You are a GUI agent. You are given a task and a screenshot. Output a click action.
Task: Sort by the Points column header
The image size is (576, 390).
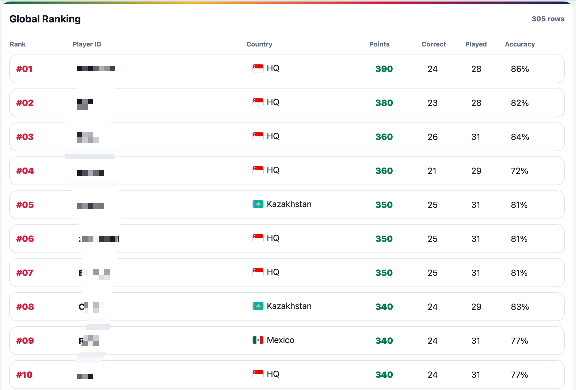tap(379, 44)
